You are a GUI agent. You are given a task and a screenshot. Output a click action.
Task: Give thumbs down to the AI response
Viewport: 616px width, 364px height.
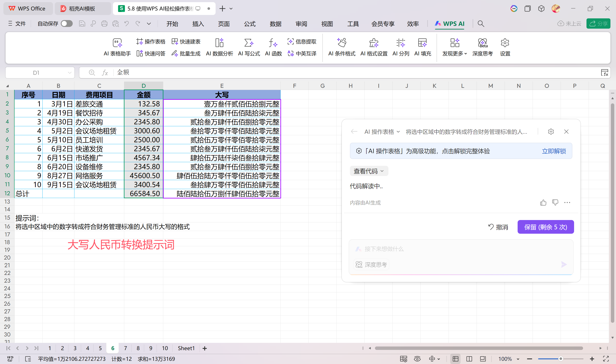pos(555,202)
